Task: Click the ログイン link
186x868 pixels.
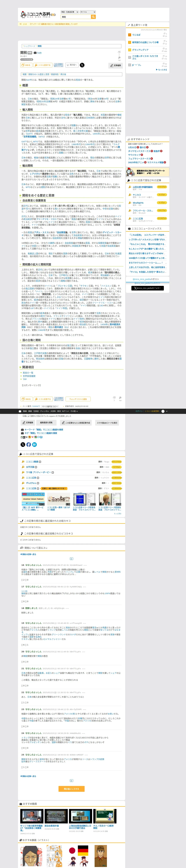Action: (139, 411)
